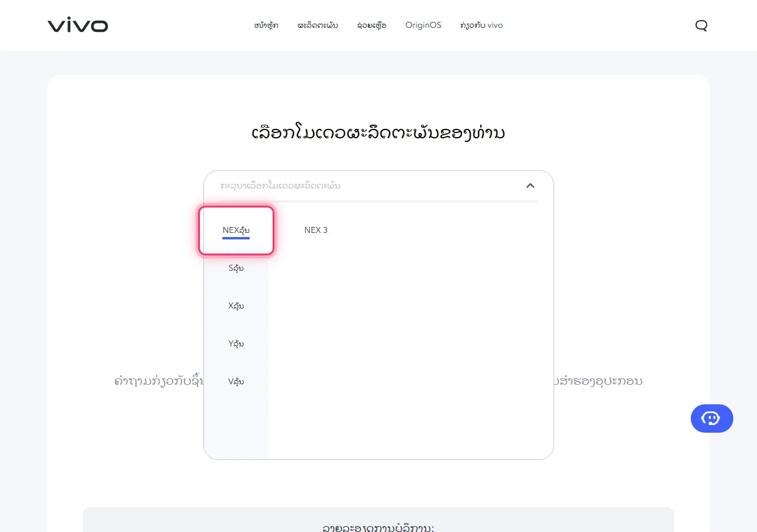Open the OriginOS menu item

pos(423,25)
